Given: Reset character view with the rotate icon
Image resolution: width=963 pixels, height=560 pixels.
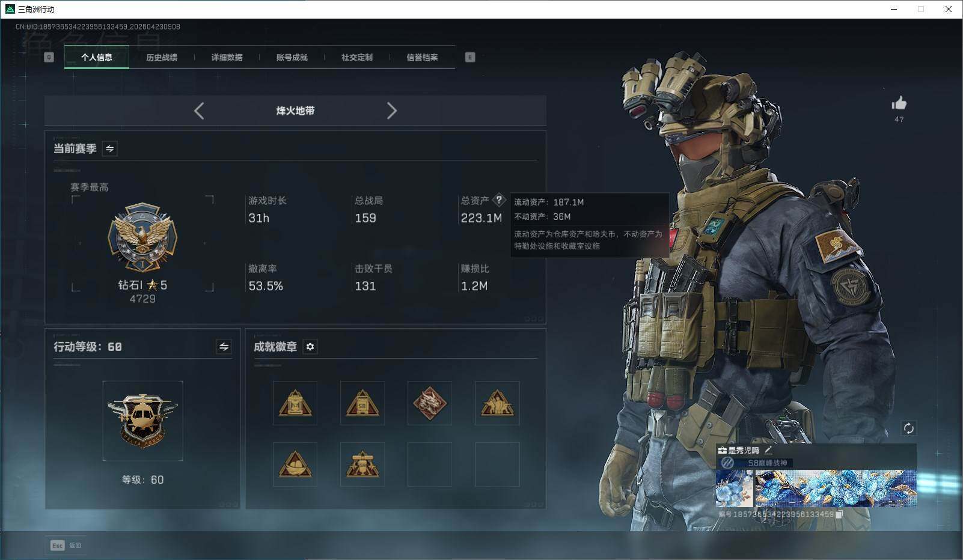Looking at the screenshot, I should pyautogui.click(x=909, y=429).
